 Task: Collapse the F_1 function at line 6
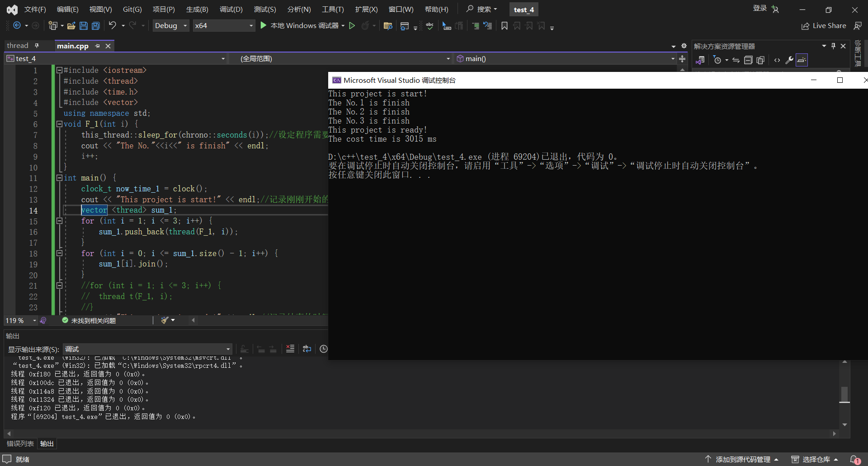(x=59, y=124)
